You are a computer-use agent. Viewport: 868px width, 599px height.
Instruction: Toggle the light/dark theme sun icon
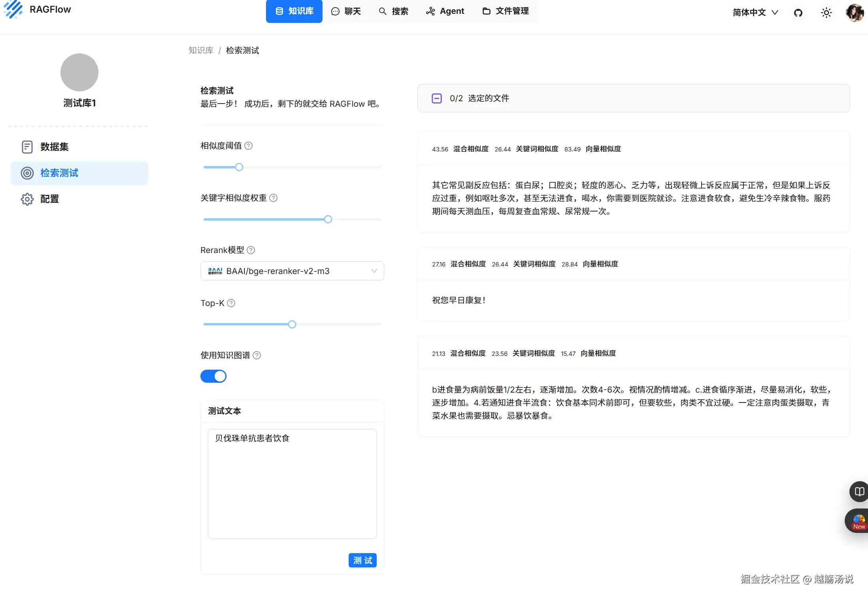[826, 13]
